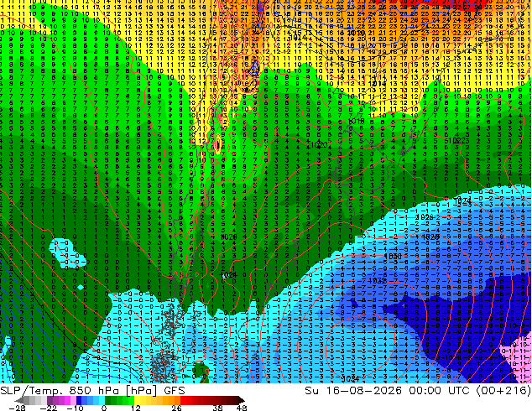Click the bright red swatch right of 26 in the legend
532x411 pixels.
183,400
